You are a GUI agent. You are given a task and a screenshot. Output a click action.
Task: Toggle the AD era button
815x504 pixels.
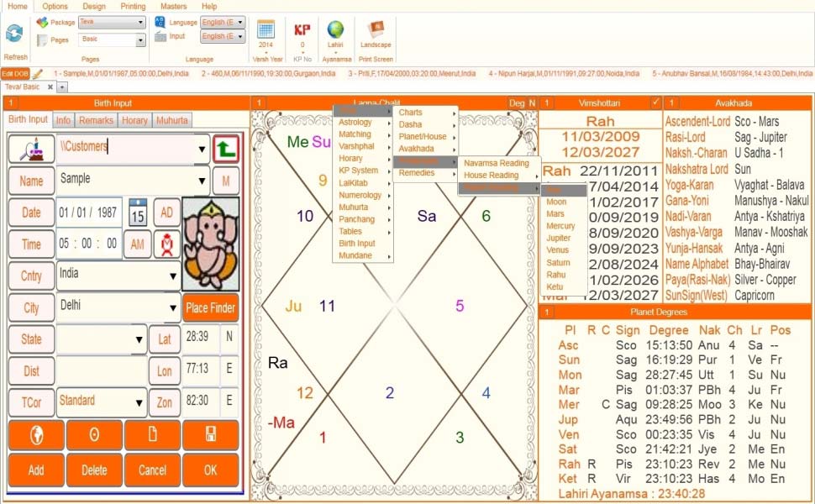click(167, 212)
